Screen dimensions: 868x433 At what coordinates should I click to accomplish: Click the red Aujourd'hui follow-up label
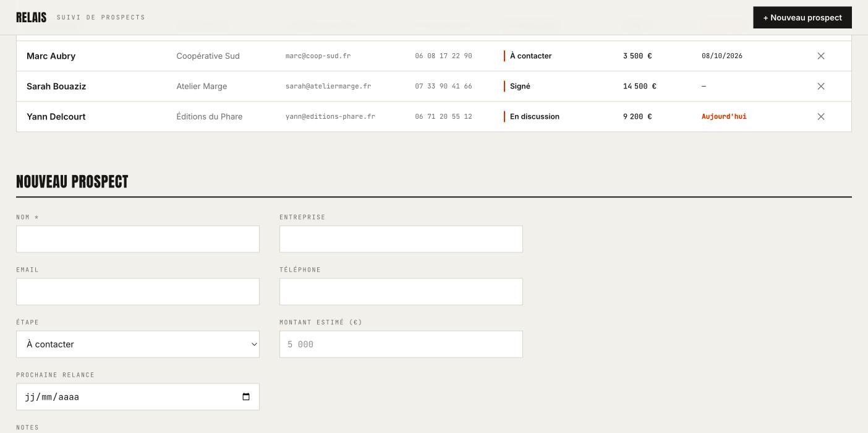pyautogui.click(x=724, y=116)
